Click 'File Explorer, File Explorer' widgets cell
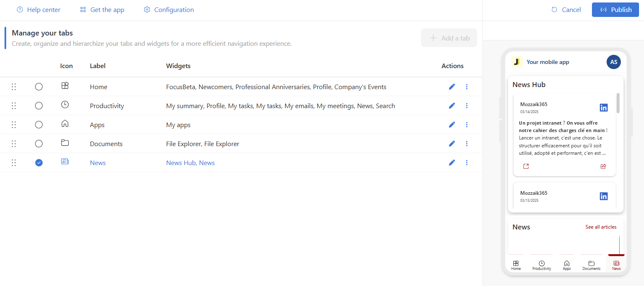644x286 pixels. click(203, 144)
